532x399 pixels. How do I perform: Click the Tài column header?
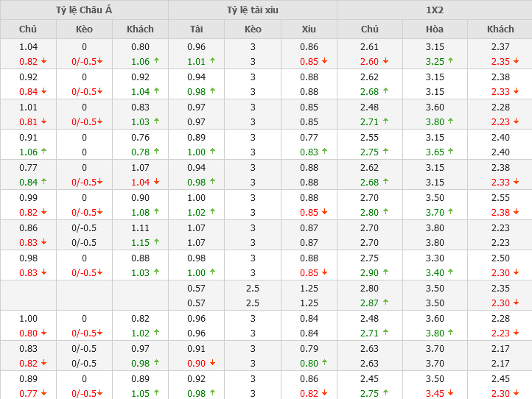(196, 29)
